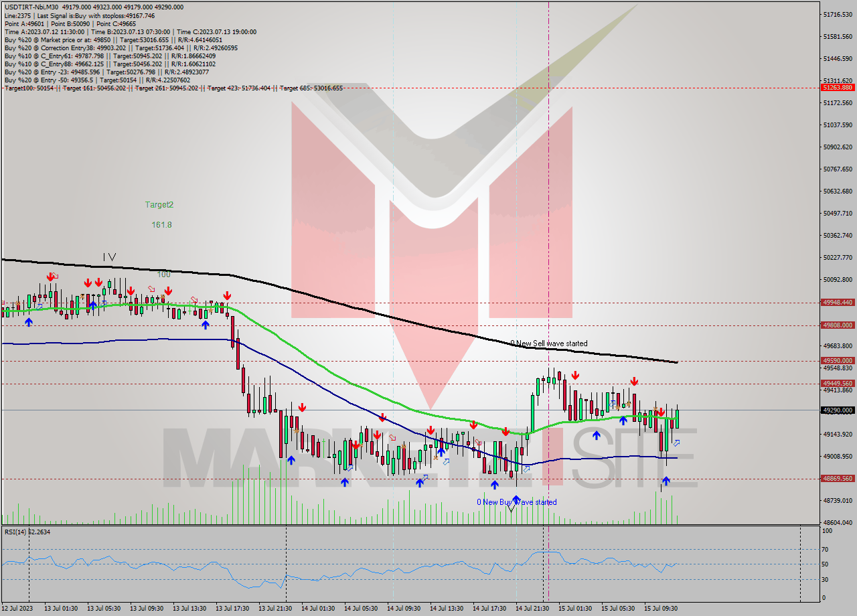Click the 'Target100: 50154' targets line

[x=173, y=88]
